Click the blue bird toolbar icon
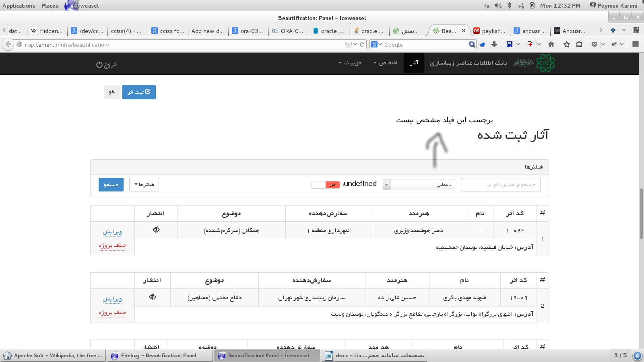 (482, 45)
